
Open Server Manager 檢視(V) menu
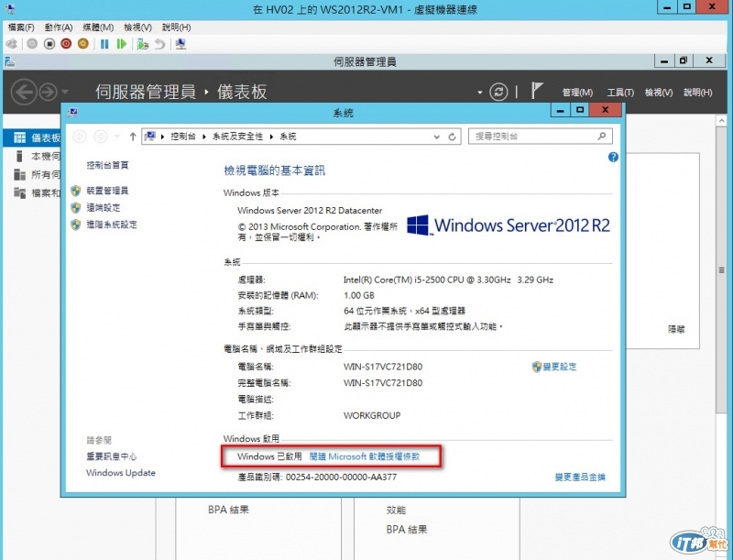(659, 93)
